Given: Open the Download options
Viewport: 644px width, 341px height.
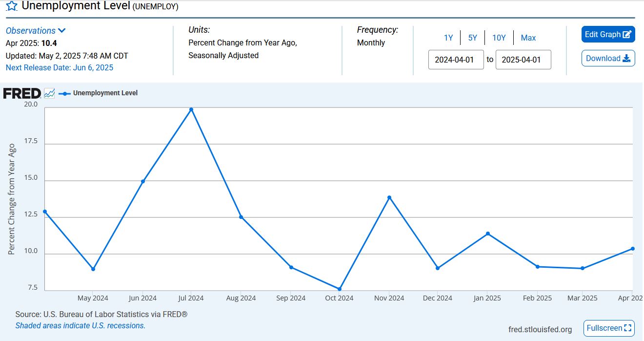Looking at the screenshot, I should (x=608, y=58).
